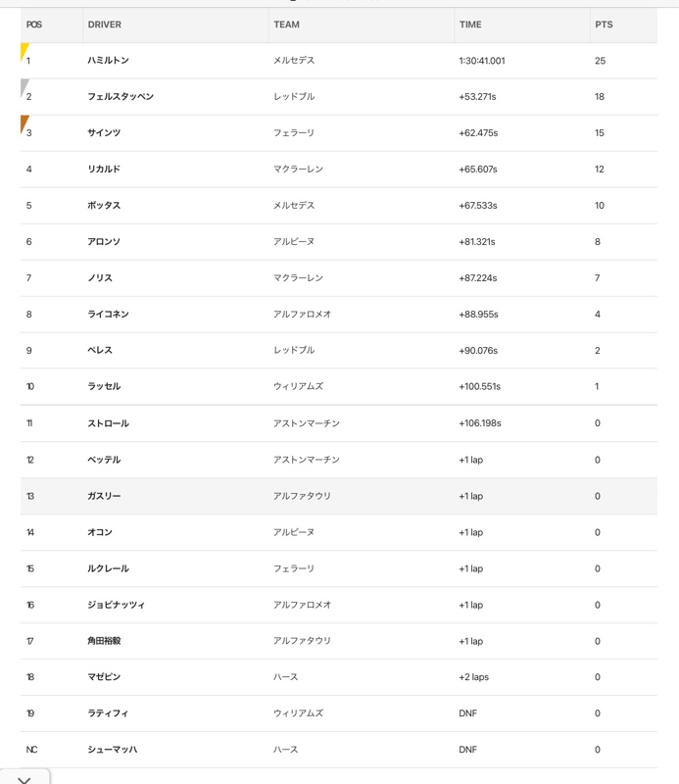Select the DRIVER column header
The height and width of the screenshot is (784, 679).
coord(105,24)
